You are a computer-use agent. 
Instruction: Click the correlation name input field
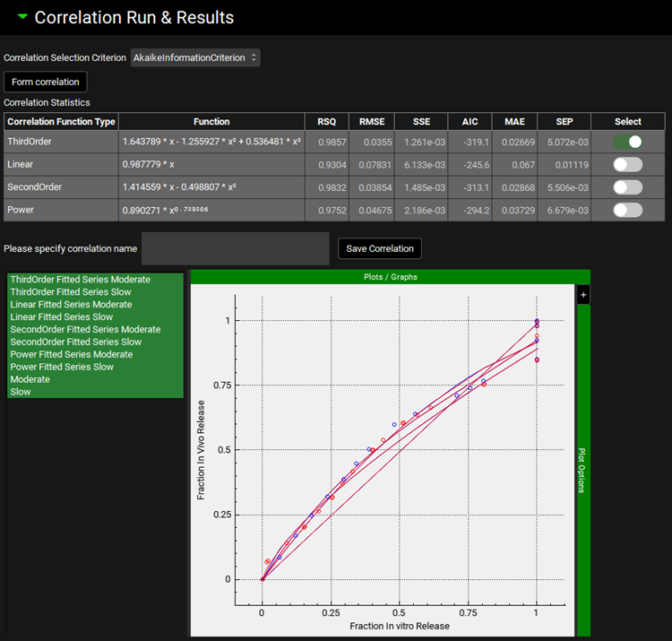point(236,248)
